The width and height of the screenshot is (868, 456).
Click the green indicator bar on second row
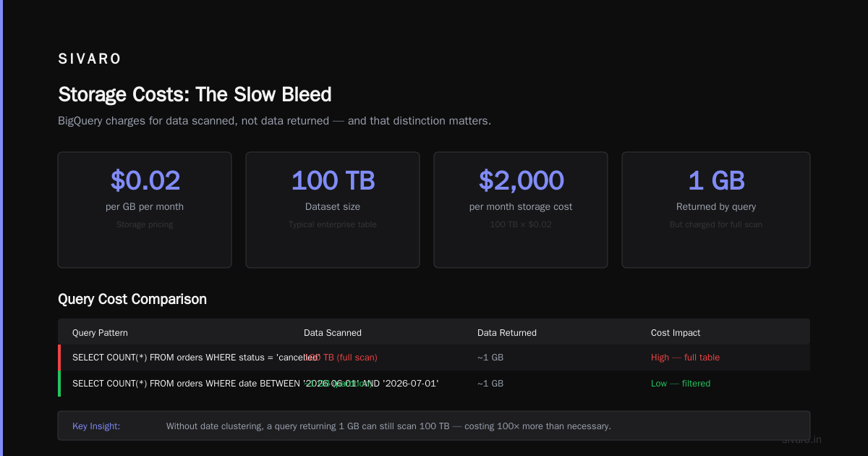(x=59, y=384)
